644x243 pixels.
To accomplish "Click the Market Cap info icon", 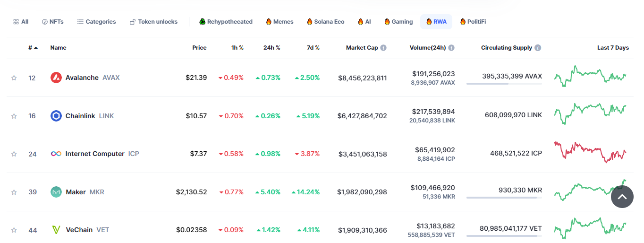I will [x=383, y=48].
